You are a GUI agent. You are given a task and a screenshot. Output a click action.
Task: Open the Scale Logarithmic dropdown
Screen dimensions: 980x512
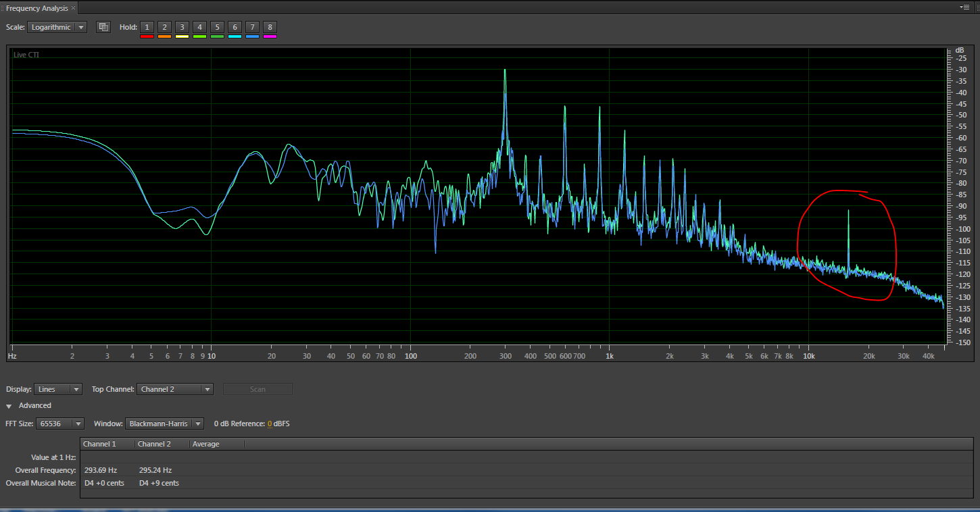pyautogui.click(x=57, y=27)
